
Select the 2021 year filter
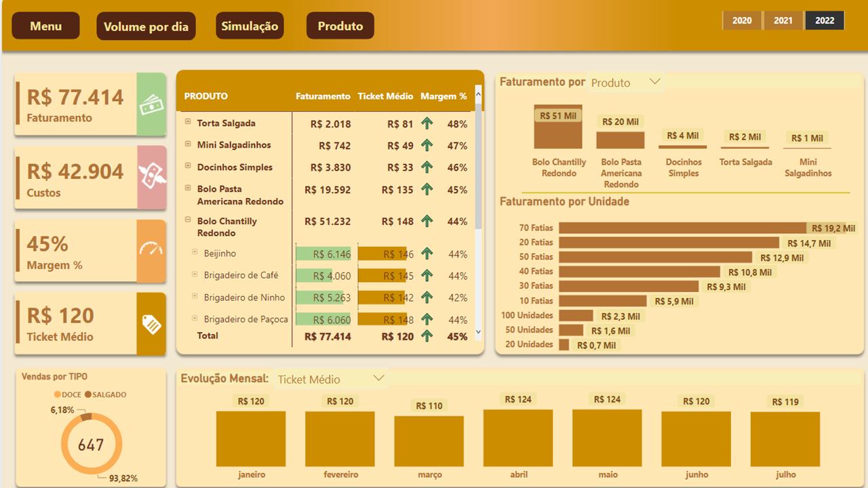click(x=783, y=21)
